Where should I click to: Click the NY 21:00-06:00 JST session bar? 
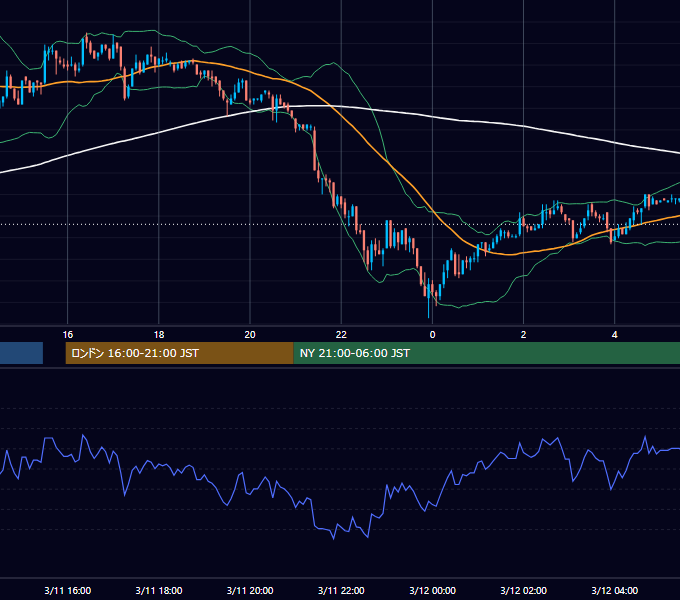pyautogui.click(x=487, y=353)
